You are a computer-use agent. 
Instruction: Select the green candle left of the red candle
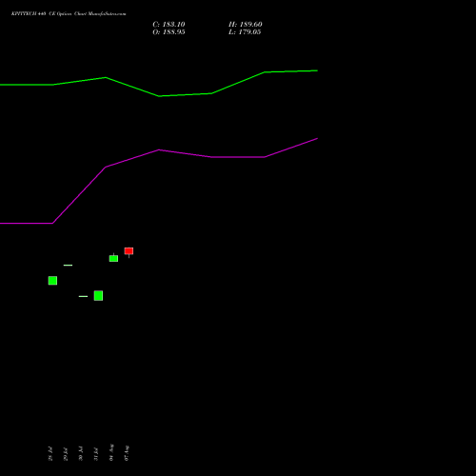click(113, 258)
